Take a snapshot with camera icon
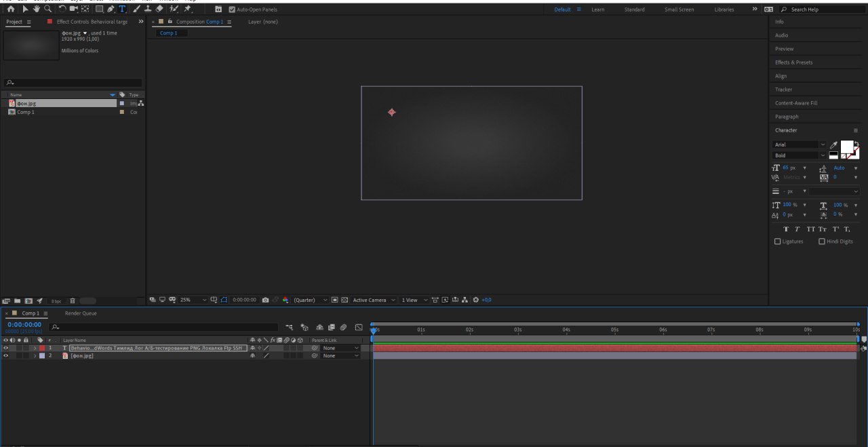The width and height of the screenshot is (868, 447). pos(265,300)
